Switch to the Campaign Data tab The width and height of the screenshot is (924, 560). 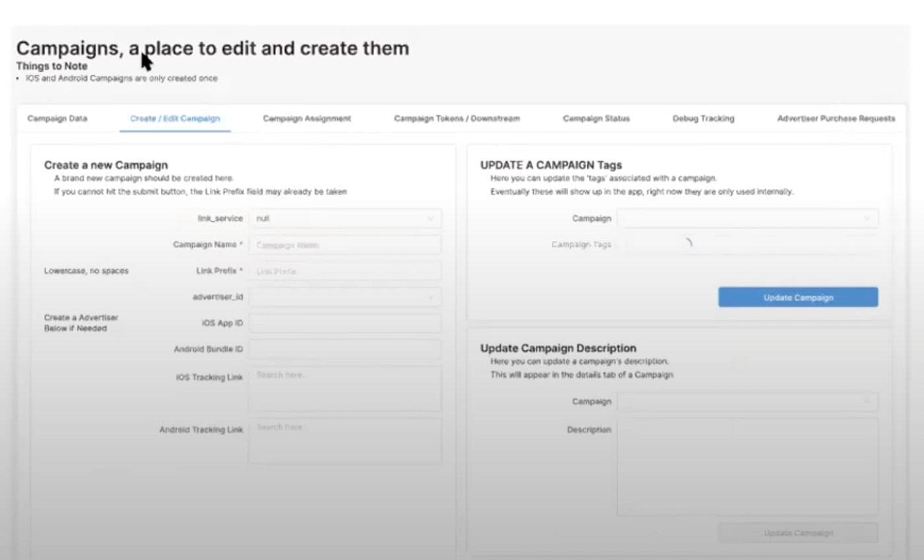point(57,119)
